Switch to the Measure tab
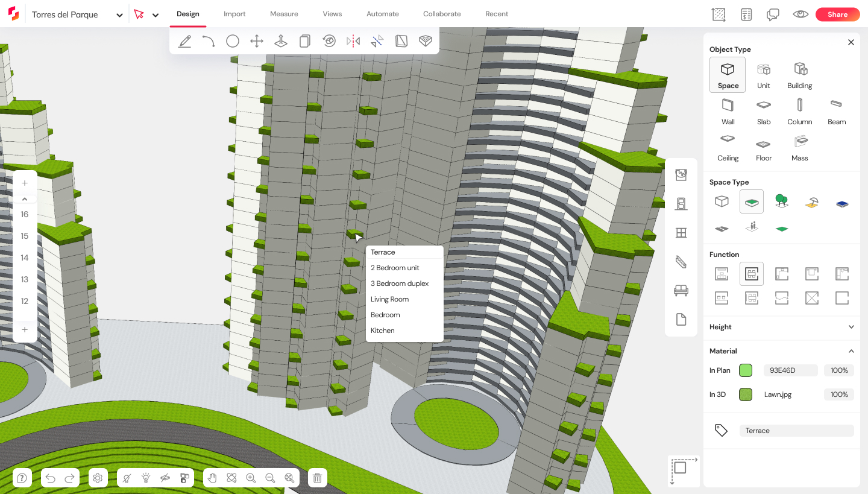The width and height of the screenshot is (868, 494). (284, 13)
